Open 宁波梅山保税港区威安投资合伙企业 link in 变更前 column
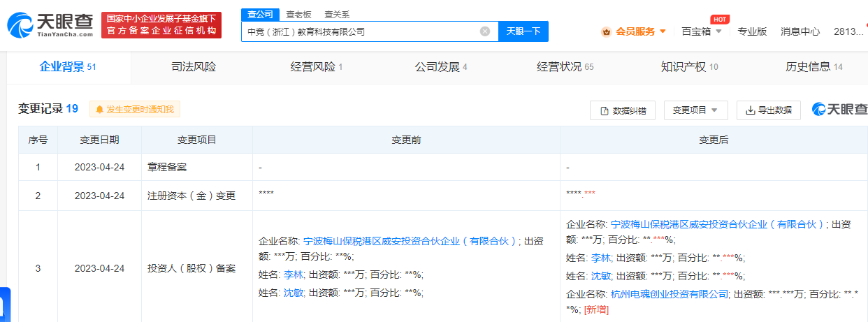868x322 pixels. click(410, 241)
